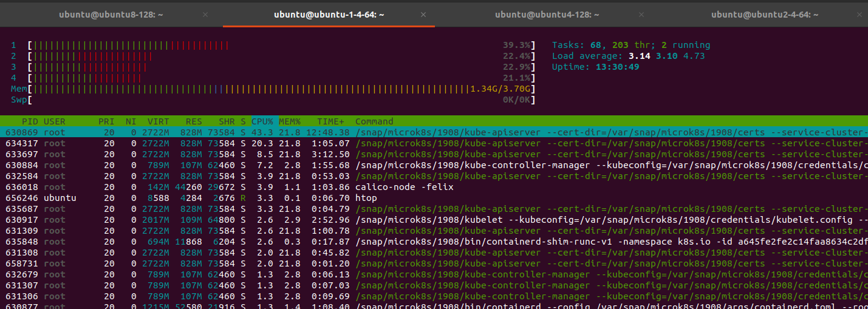Viewport: 868px width, 309px height.
Task: Switch to the ubuntu@ubuntu2-4-64 tab
Action: tap(764, 15)
